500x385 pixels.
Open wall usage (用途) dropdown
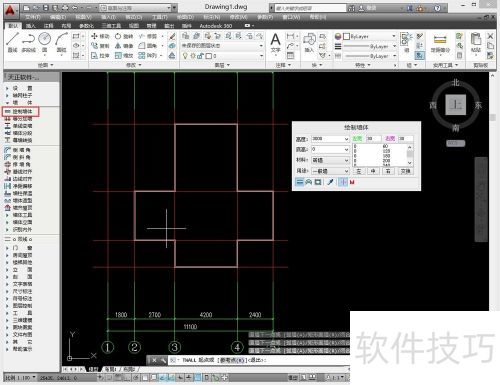(346, 171)
